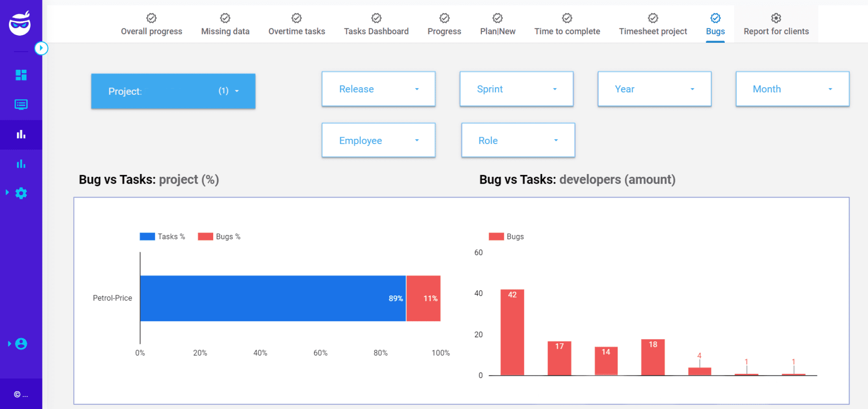Open the Month dropdown filter

pos(792,89)
